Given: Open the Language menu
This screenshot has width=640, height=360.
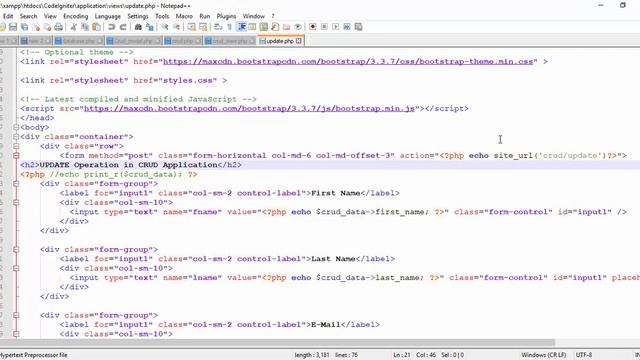Looking at the screenshot, I should [x=107, y=16].
